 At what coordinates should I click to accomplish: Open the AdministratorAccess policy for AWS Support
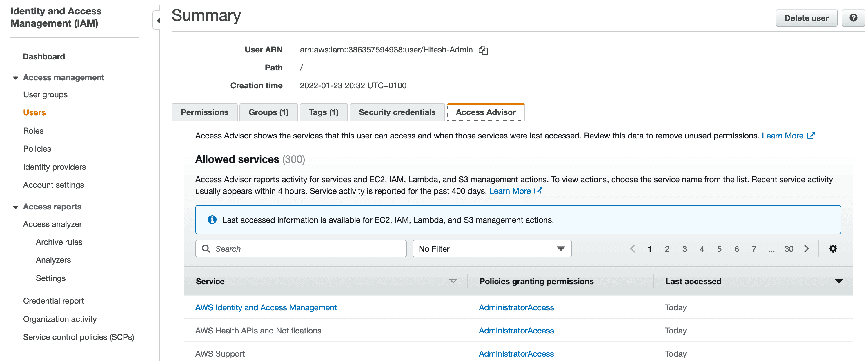[x=516, y=353]
